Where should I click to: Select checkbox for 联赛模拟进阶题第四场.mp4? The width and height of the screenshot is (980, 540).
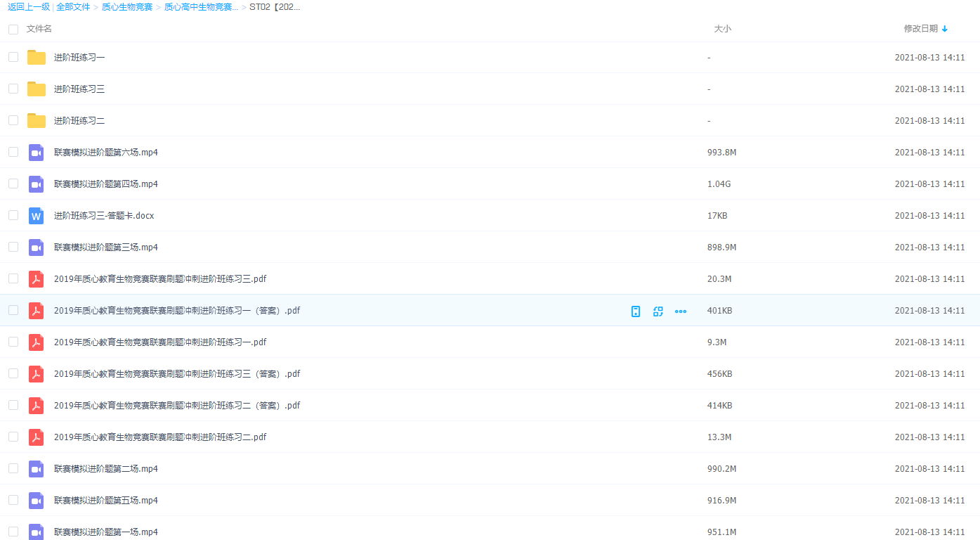(x=13, y=184)
